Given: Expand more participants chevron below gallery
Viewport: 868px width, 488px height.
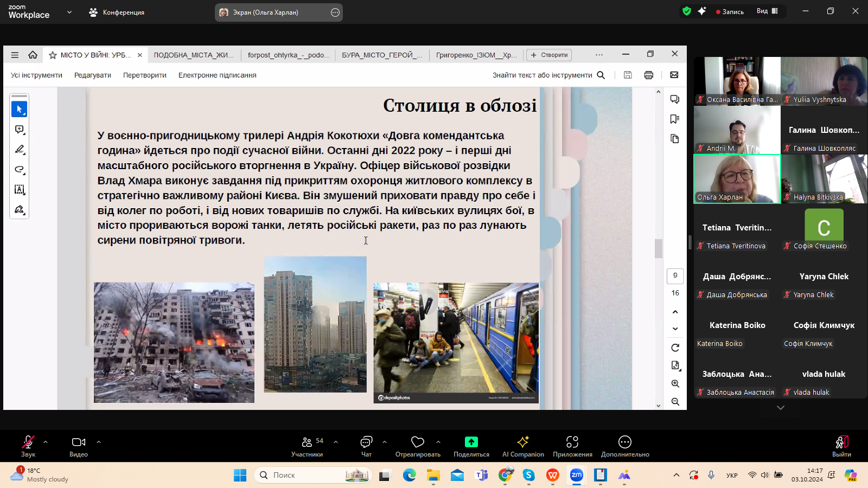Looking at the screenshot, I should tap(780, 408).
